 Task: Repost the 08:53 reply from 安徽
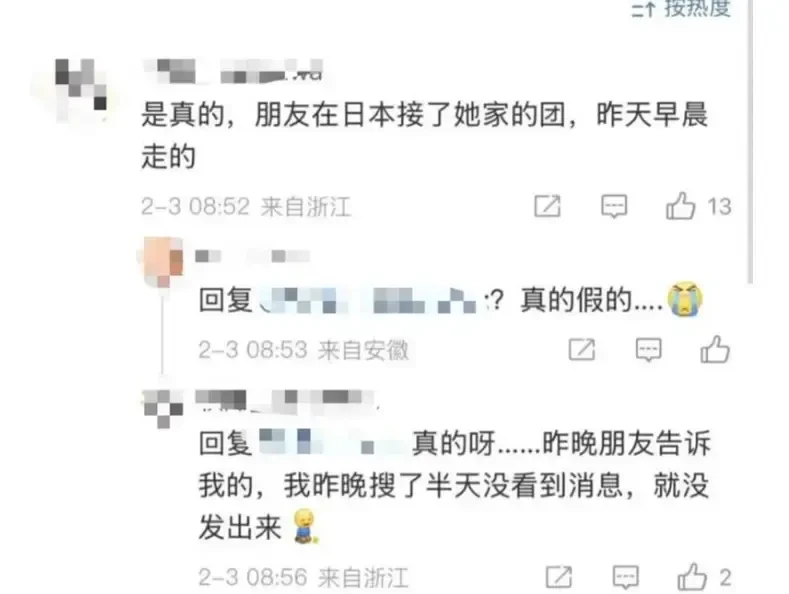[582, 349]
